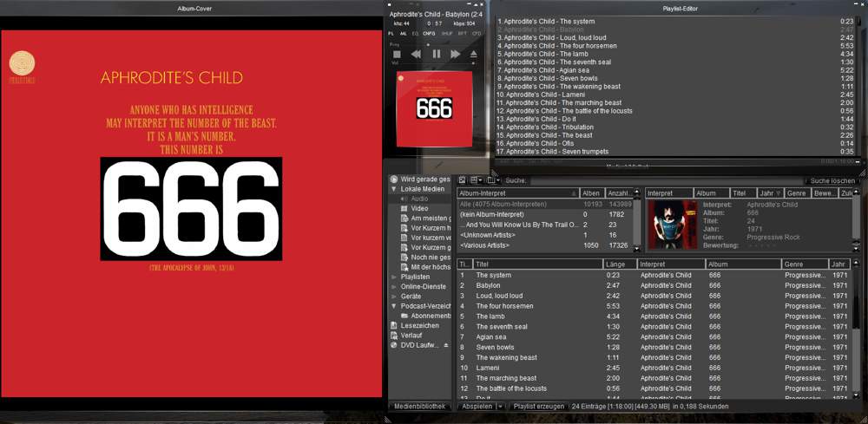Image resolution: width=868 pixels, height=424 pixels.
Task: Open the Medienbibliothek tab button
Action: (419, 406)
